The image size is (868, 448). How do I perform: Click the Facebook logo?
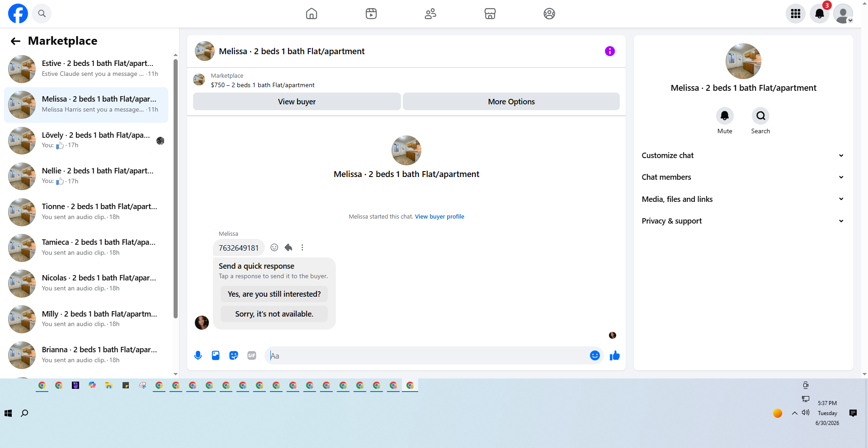pos(18,14)
